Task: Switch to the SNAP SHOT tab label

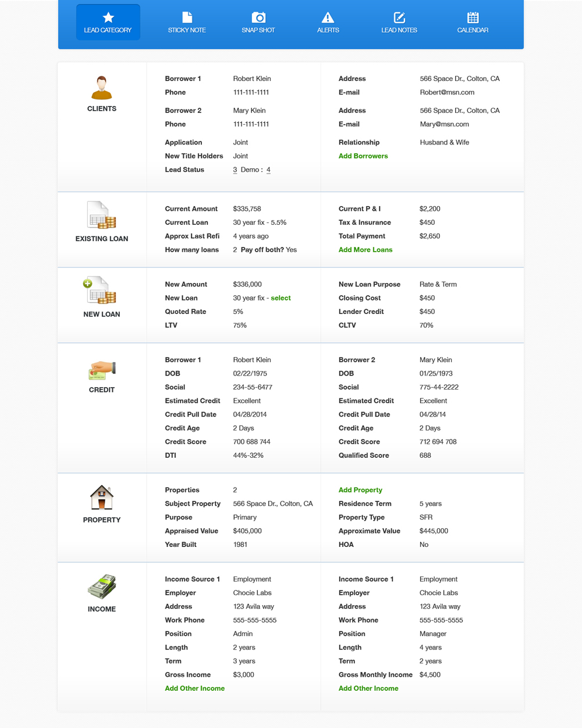Action: tap(258, 30)
